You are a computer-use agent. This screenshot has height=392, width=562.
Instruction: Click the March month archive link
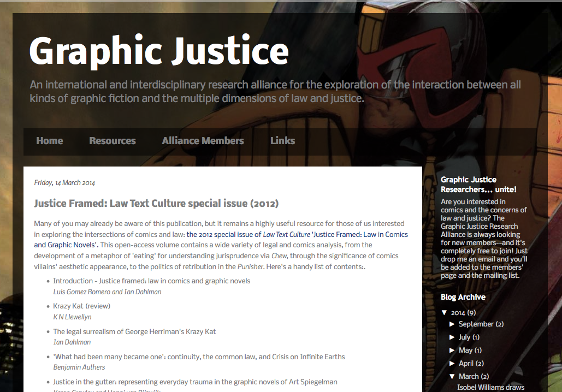pos(469,376)
